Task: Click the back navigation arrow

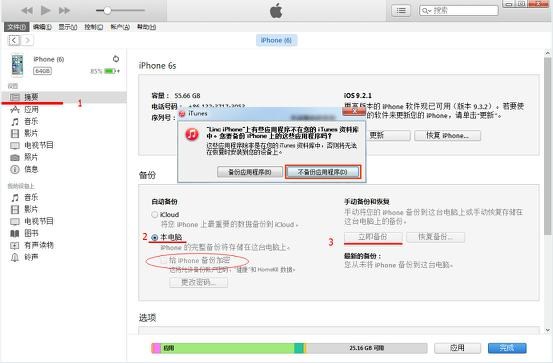Action: click(x=14, y=40)
